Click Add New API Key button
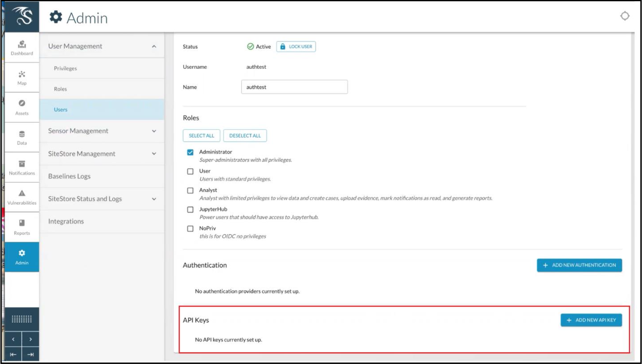Image resolution: width=642 pixels, height=364 pixels. pos(591,320)
